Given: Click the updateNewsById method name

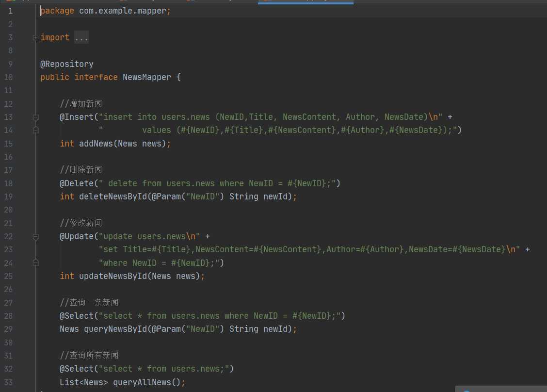Looking at the screenshot, I should click(x=113, y=276).
